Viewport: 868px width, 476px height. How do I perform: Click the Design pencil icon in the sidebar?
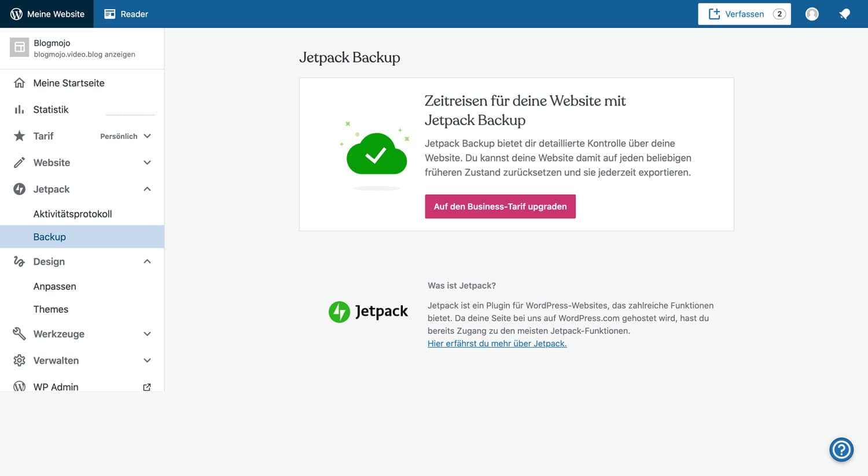[19, 261]
